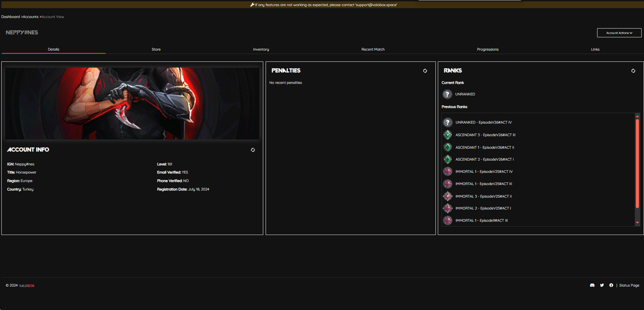Image resolution: width=644 pixels, height=310 pixels.
Task: Click Immortal 1 EpisodeV25#ACT III rank badge
Action: pyautogui.click(x=448, y=184)
